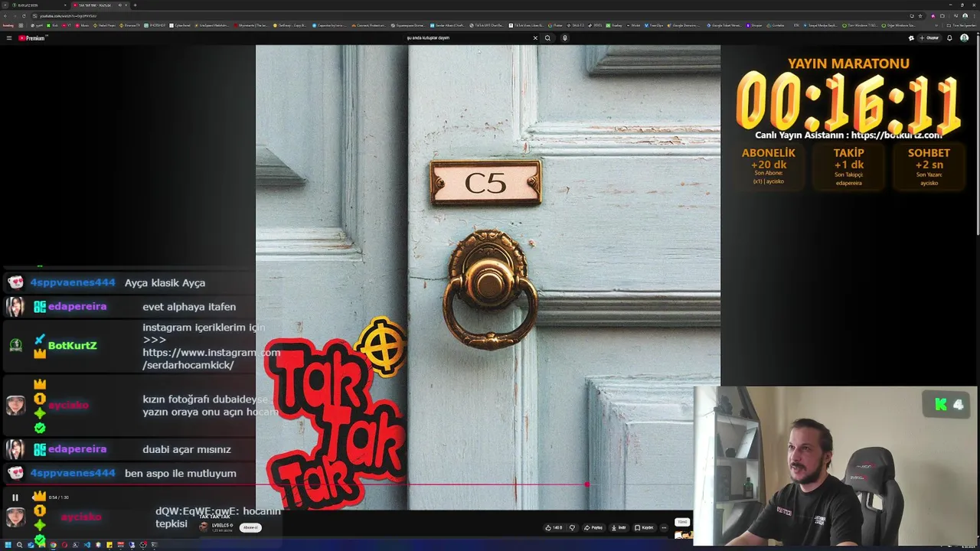
Task: Like the video with thumbs-up button
Action: pos(553,527)
